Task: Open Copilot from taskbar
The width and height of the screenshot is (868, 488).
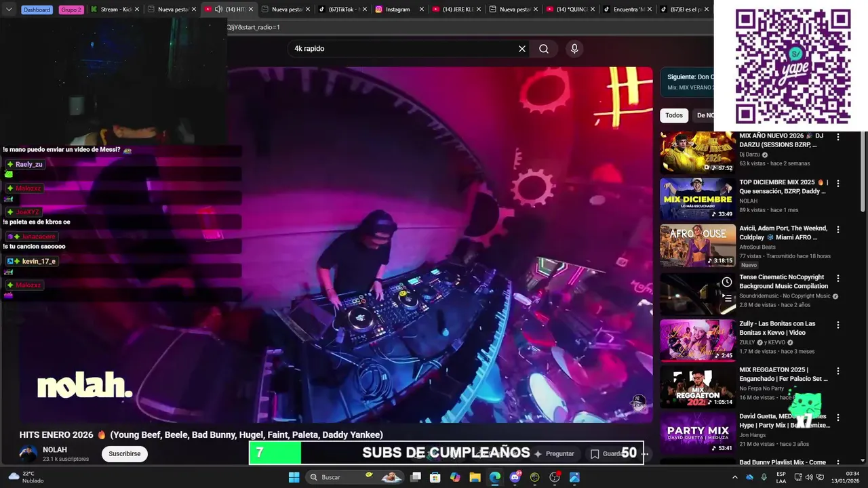Action: [x=455, y=477]
